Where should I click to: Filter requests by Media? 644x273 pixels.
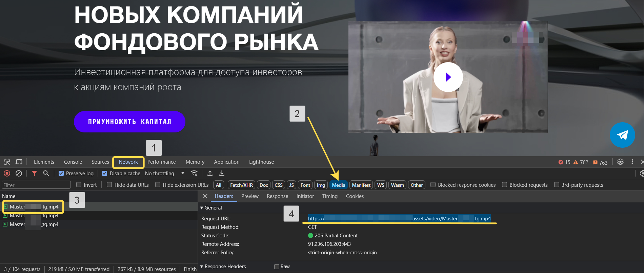(x=339, y=185)
